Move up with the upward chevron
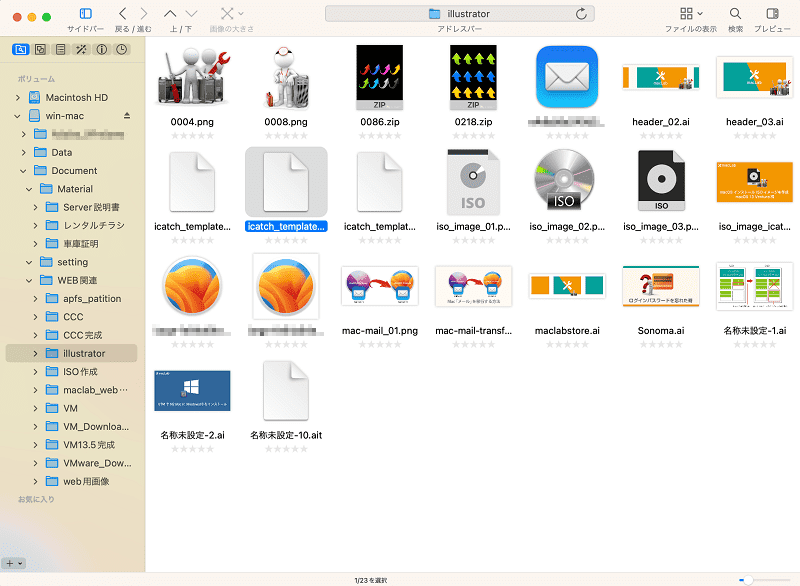 [170, 14]
